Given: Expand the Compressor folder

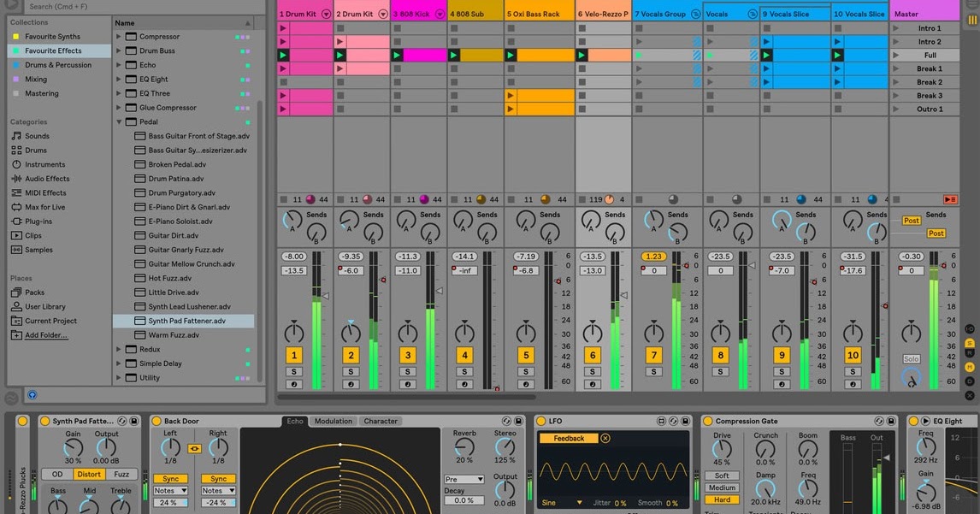Looking at the screenshot, I should (x=119, y=36).
